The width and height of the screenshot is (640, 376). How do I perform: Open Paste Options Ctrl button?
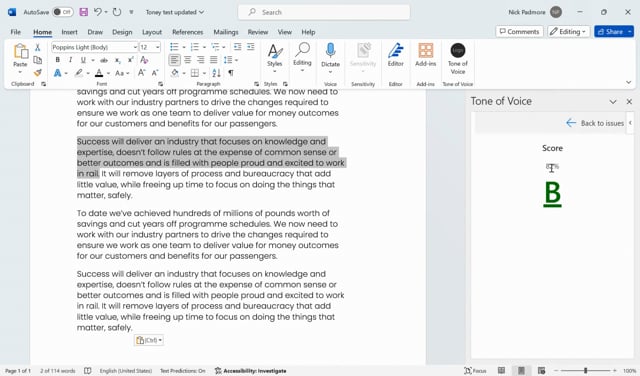click(149, 340)
